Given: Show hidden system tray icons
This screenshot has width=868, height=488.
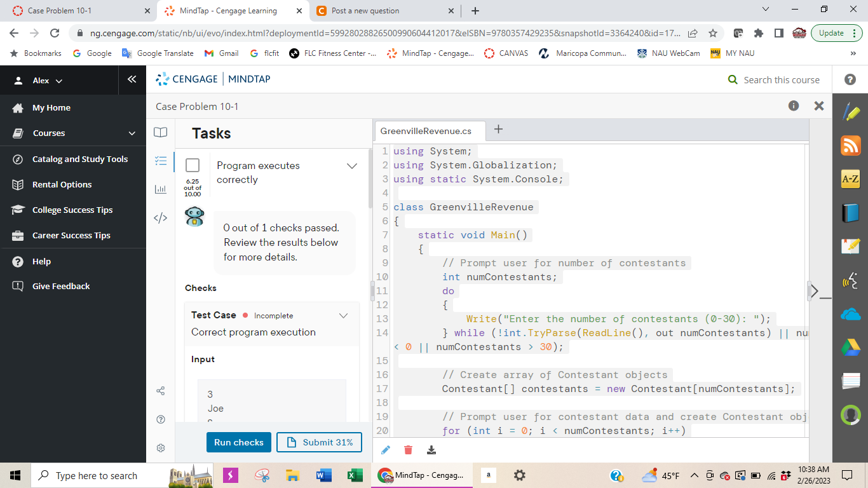Looking at the screenshot, I should point(695,475).
